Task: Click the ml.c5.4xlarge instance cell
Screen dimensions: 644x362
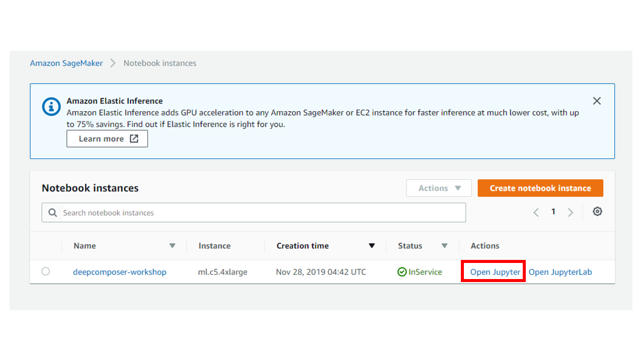Action: pyautogui.click(x=222, y=272)
